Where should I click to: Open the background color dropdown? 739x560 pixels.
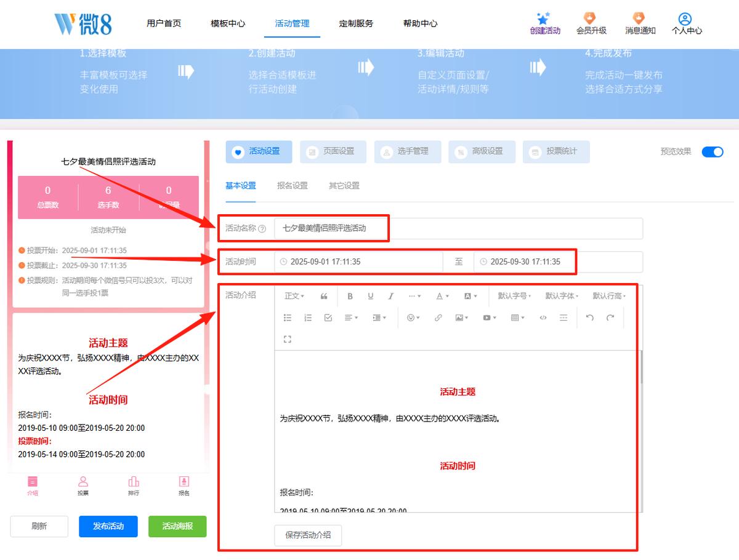470,296
